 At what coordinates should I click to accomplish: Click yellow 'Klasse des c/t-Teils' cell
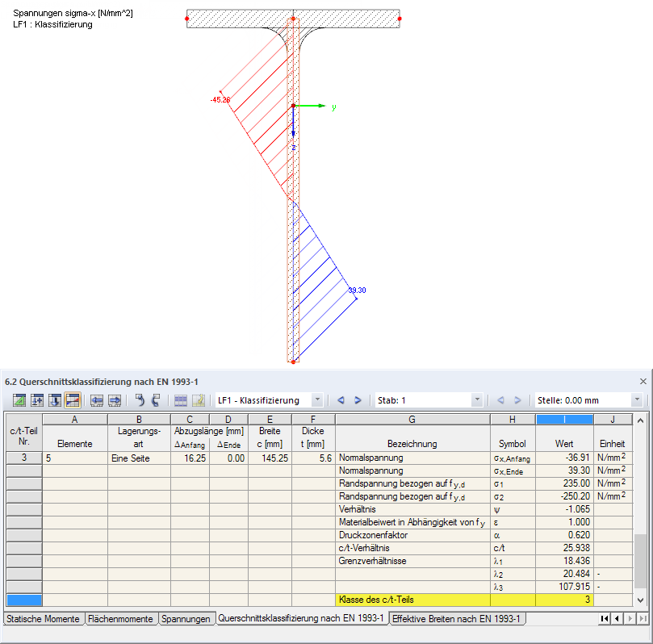coord(412,600)
